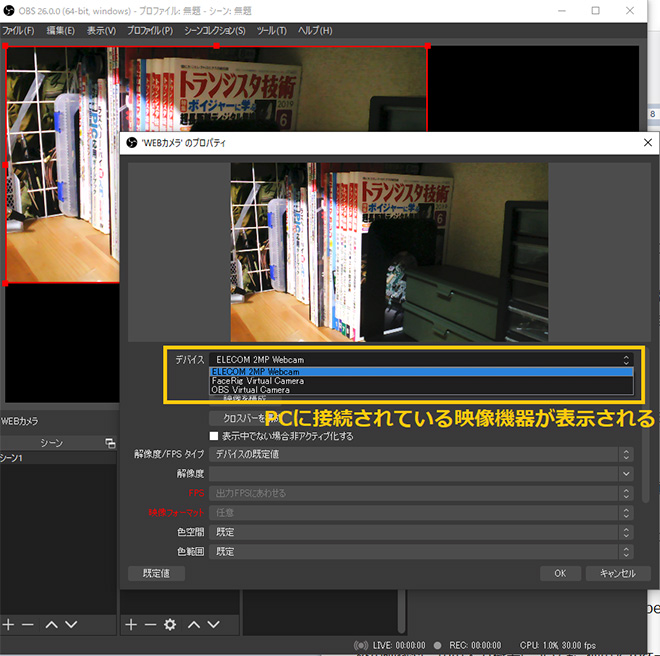The width and height of the screenshot is (660, 656).
Task: Remove selected scene with minus icon
Action: [28, 624]
